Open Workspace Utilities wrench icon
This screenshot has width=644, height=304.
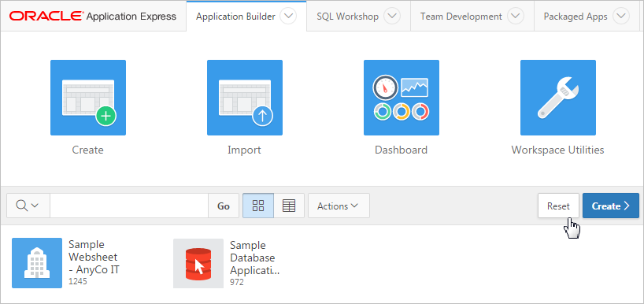(557, 98)
